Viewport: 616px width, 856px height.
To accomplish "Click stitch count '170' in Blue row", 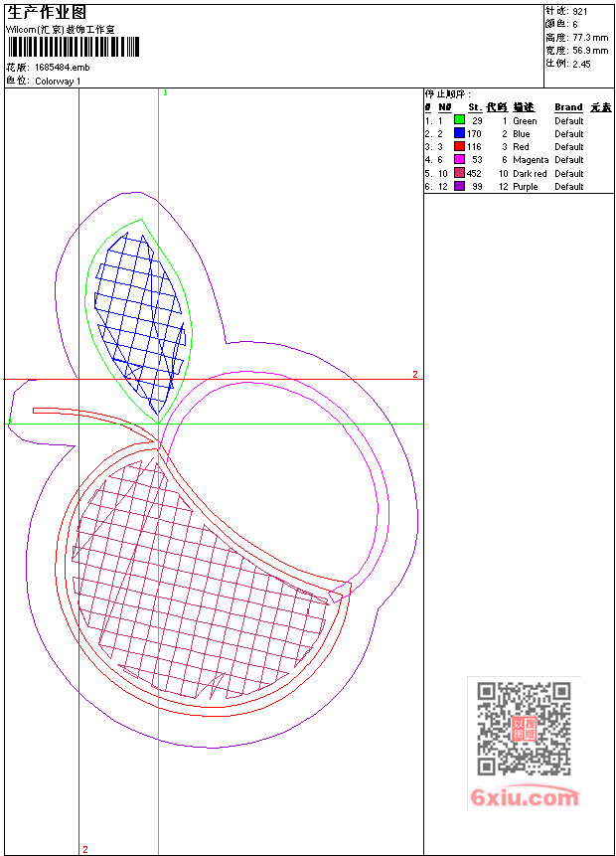I will [x=474, y=134].
